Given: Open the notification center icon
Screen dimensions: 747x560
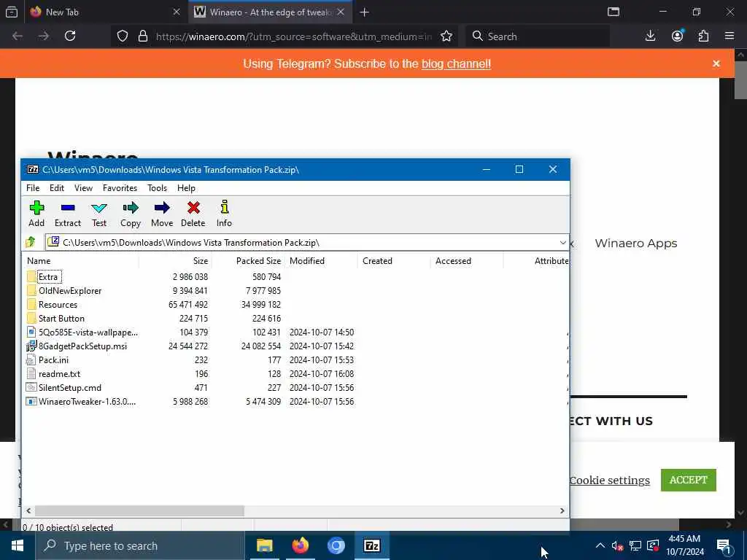Looking at the screenshot, I should click(x=724, y=545).
